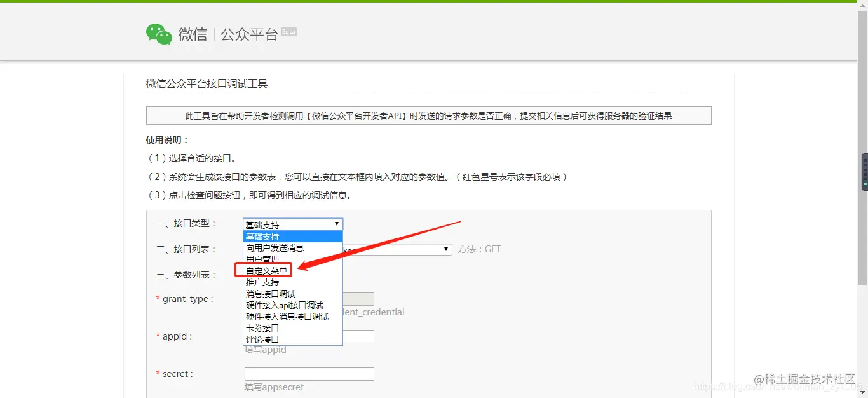Screen dimensions: 868x398
Task: Click instruction text （3）点击检查问题按钮
Action: (249, 195)
